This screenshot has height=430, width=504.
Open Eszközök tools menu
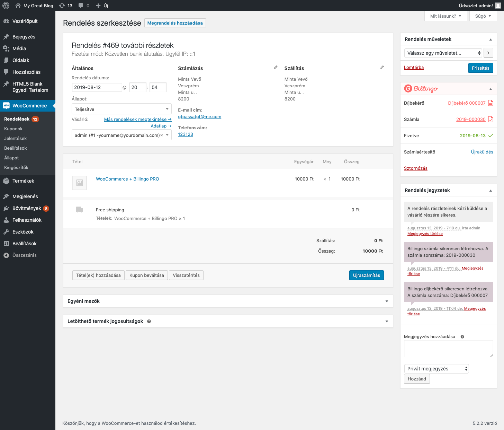coord(28,232)
